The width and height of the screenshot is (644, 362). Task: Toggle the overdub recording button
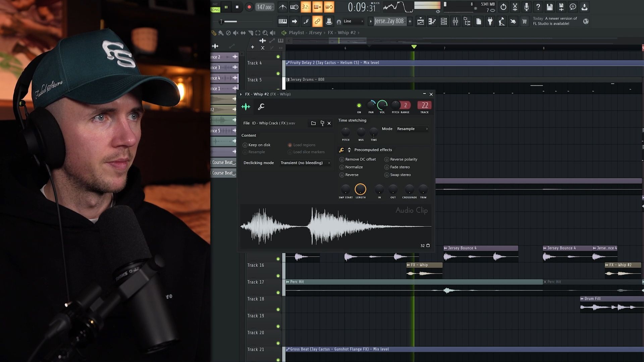(x=317, y=7)
